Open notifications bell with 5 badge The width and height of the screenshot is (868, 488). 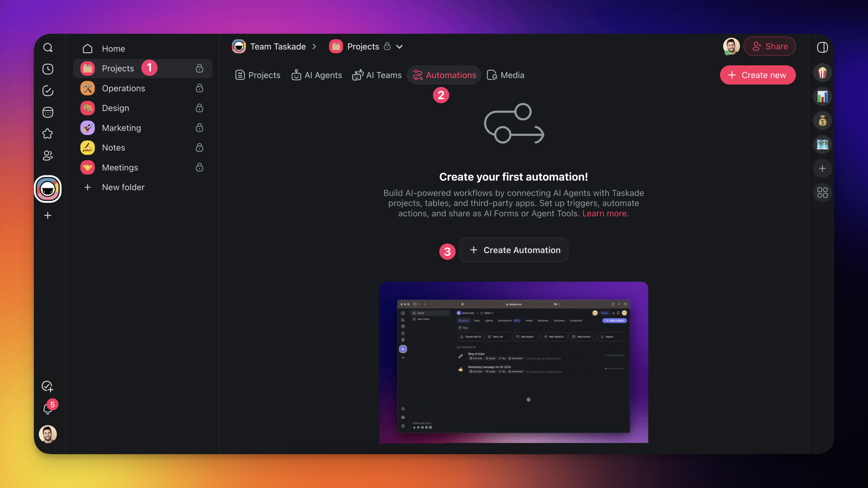(x=48, y=409)
